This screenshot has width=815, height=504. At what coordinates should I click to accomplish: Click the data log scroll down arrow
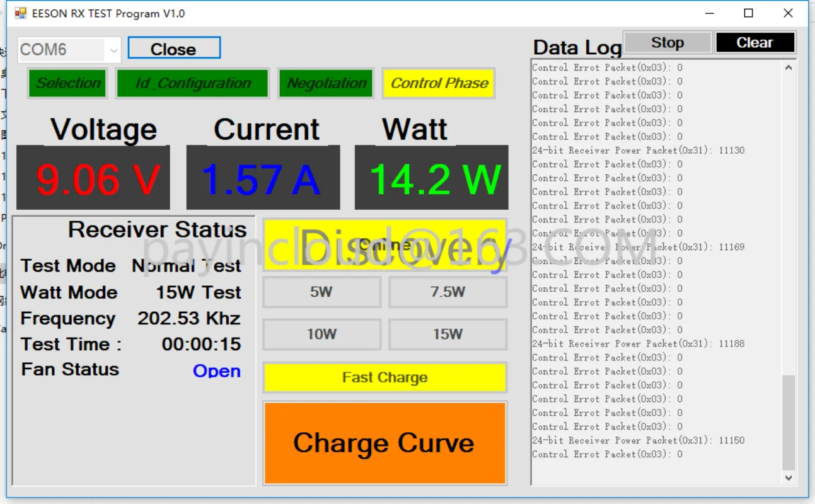789,478
